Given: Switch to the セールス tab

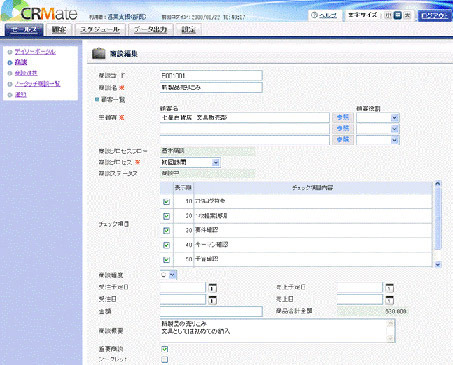Looking at the screenshot, I should pyautogui.click(x=24, y=30).
